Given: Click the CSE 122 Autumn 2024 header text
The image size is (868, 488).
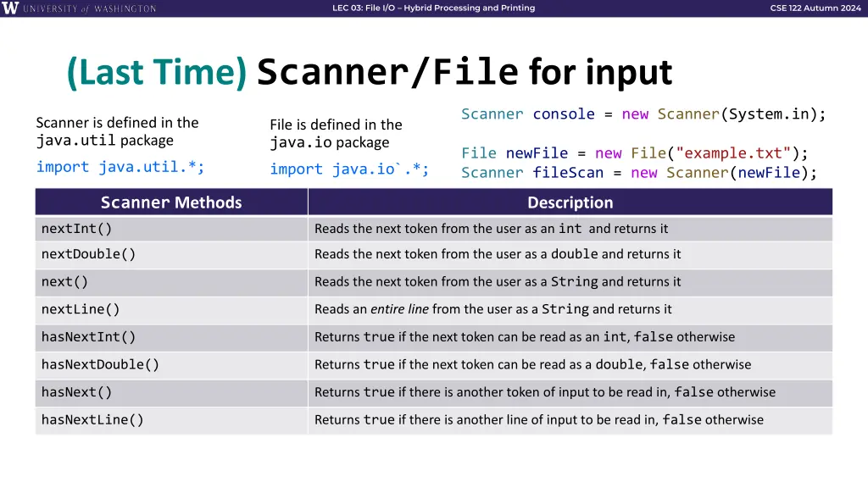Looking at the screenshot, I should pos(815,8).
